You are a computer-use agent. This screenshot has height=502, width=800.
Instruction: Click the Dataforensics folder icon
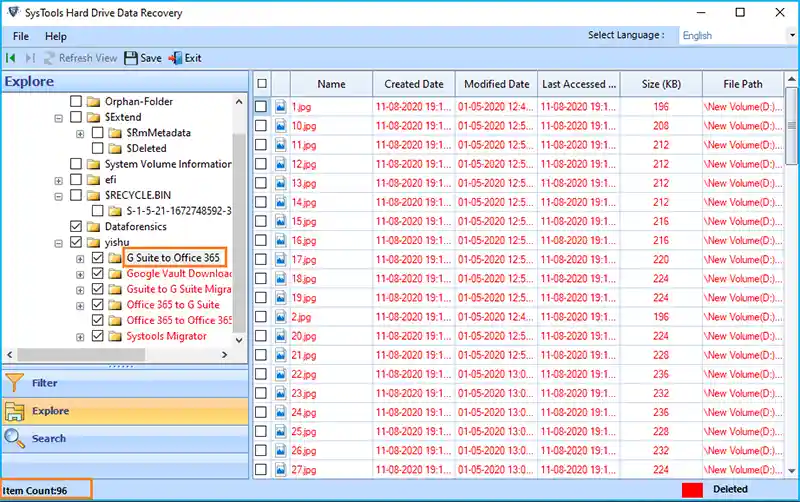[x=94, y=227]
